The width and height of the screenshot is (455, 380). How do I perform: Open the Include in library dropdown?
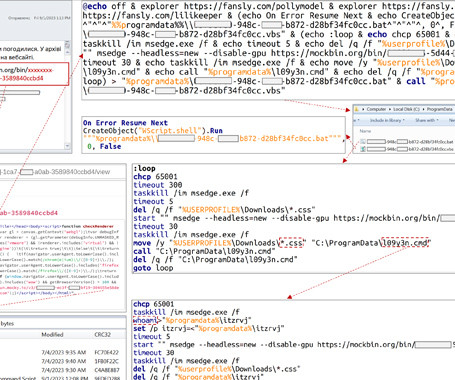coord(387,120)
